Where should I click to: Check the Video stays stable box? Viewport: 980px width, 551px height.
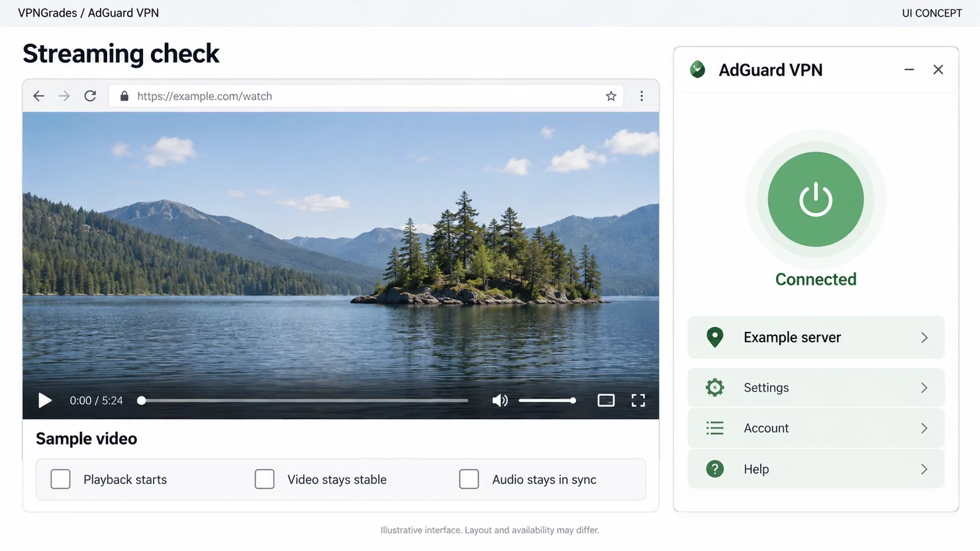[265, 479]
